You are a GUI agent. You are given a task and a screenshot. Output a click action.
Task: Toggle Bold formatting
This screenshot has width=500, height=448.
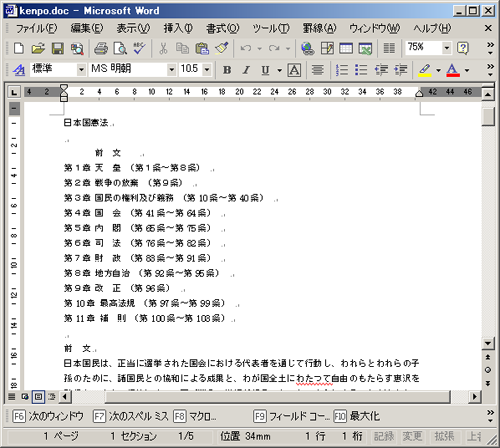click(227, 70)
